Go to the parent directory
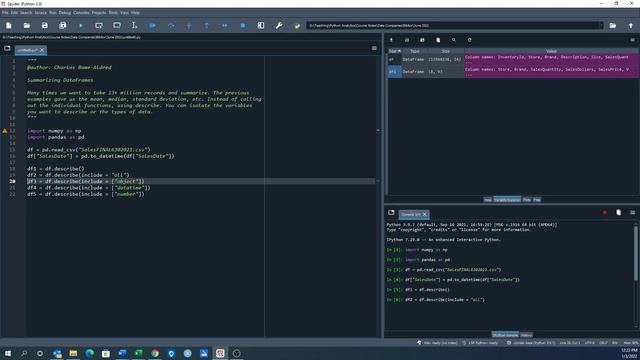 click(x=631, y=25)
